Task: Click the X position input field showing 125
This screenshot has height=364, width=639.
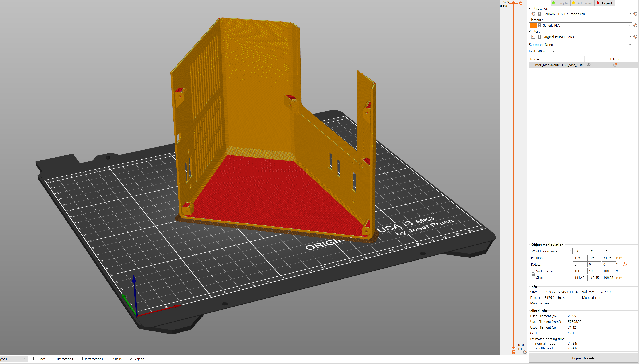Action: (580, 257)
